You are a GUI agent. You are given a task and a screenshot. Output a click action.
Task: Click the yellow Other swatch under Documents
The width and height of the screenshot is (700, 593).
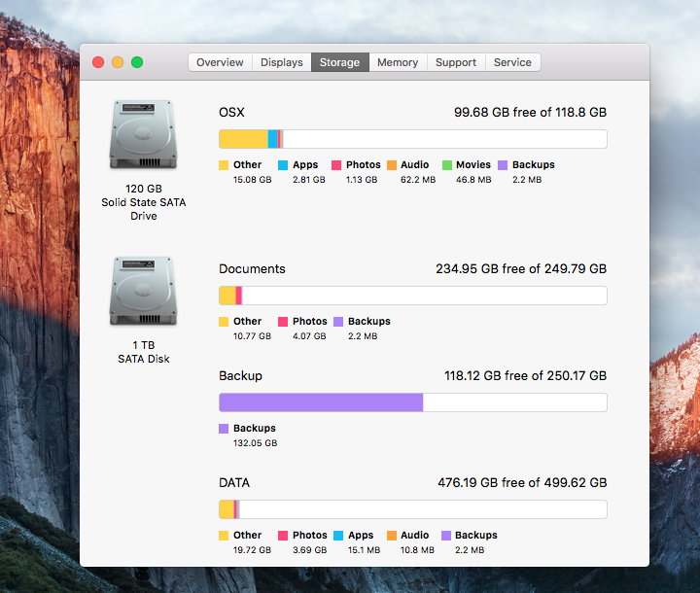pyautogui.click(x=224, y=322)
